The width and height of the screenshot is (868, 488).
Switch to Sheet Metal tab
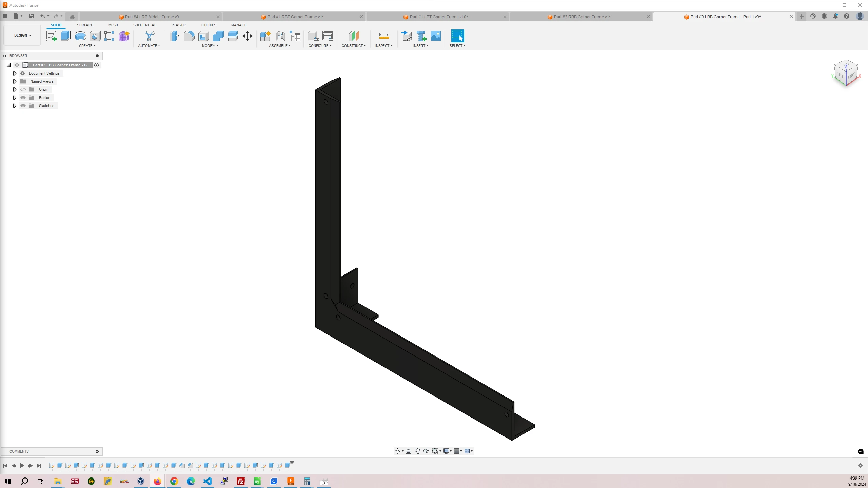(x=144, y=24)
